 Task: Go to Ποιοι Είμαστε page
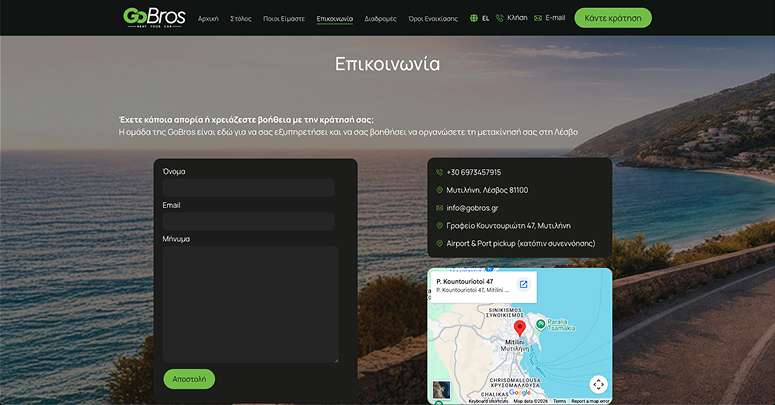pos(284,19)
